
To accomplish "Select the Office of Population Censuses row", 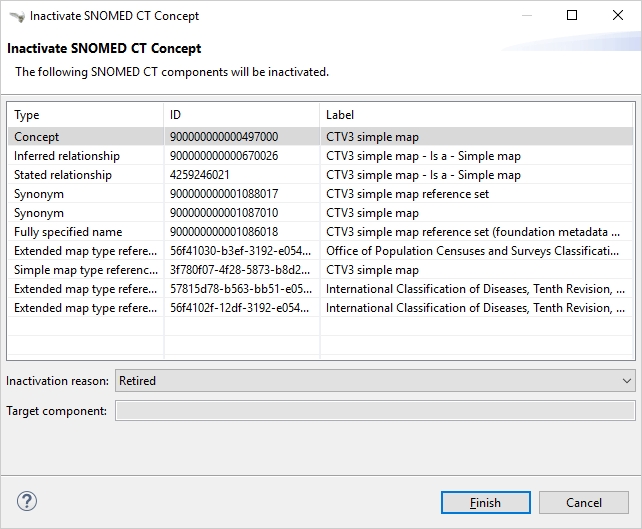I will pyautogui.click(x=470, y=251).
